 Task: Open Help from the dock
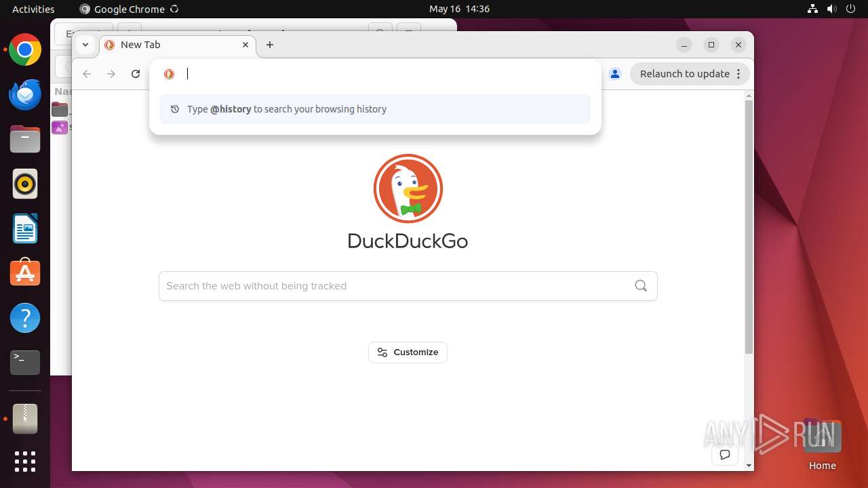tap(25, 318)
